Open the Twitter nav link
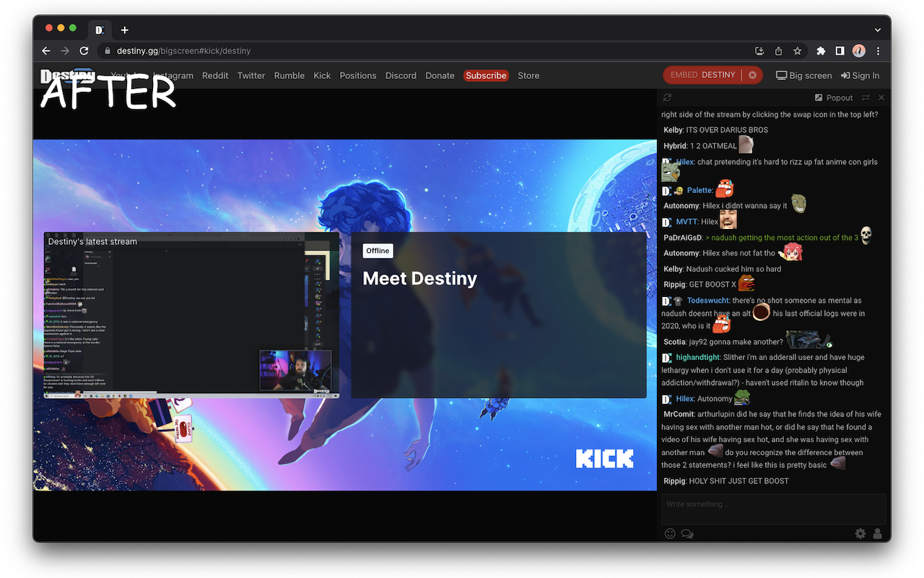Image resolution: width=924 pixels, height=578 pixels. [251, 75]
